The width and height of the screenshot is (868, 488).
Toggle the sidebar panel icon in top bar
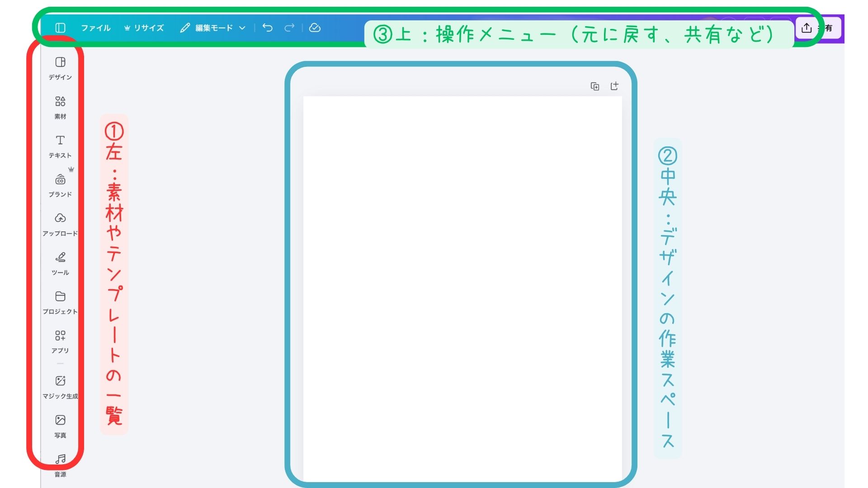coord(60,28)
